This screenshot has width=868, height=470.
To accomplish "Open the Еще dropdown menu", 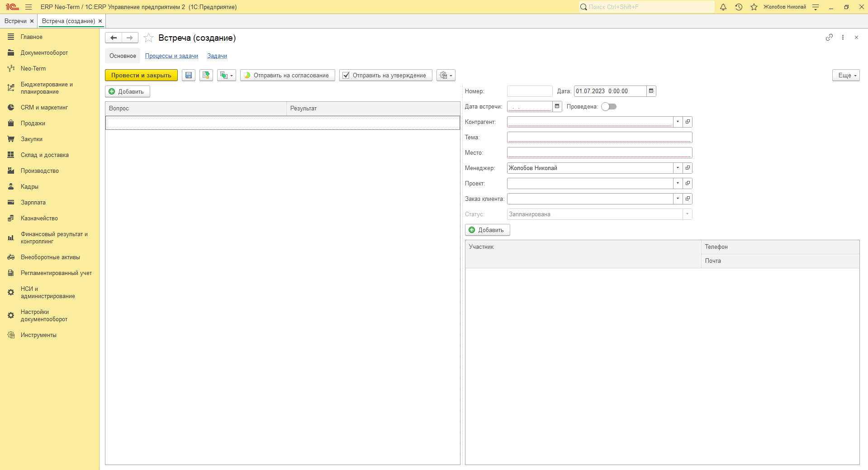I will tap(846, 75).
